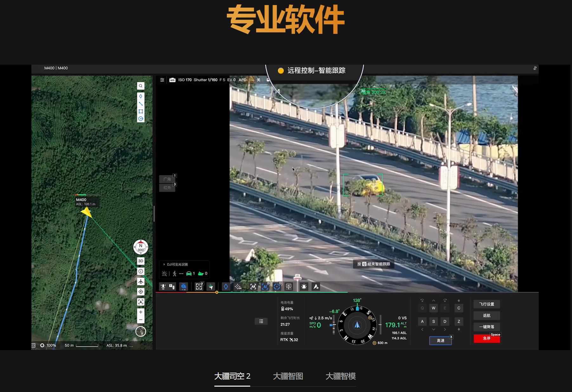The height and width of the screenshot is (392, 572).
Task: Switch map layer via round satellite thumbnail
Action: 141,331
